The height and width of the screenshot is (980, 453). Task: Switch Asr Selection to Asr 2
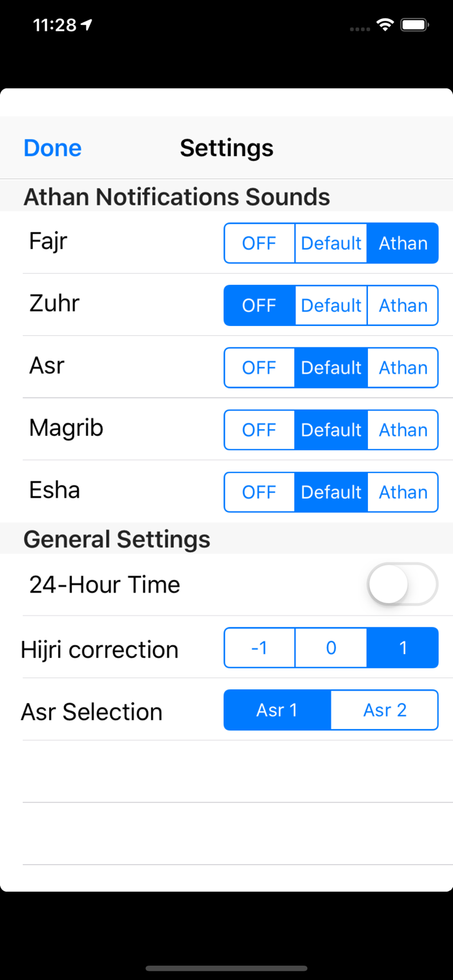(x=384, y=710)
